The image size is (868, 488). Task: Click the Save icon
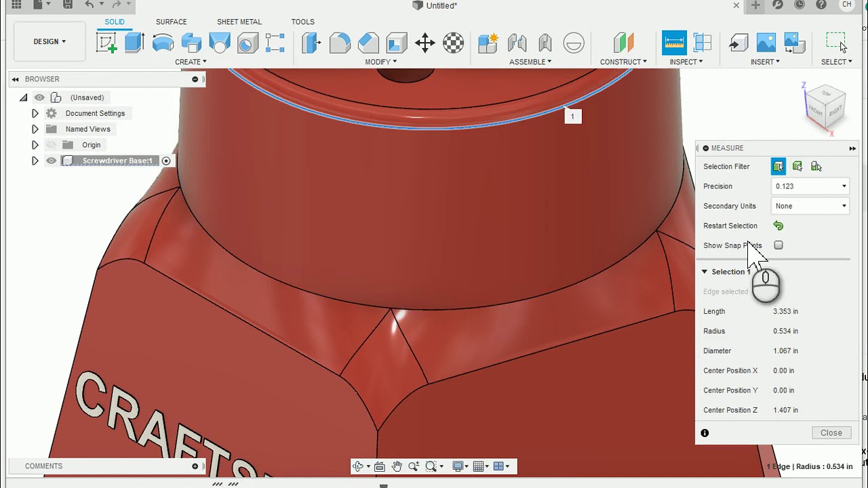coord(67,5)
